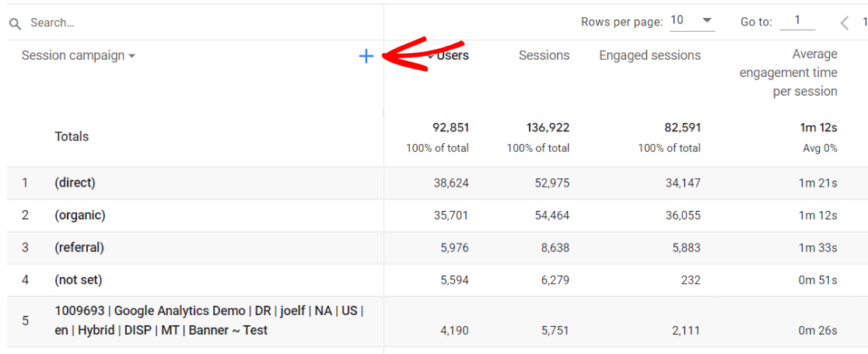Select the (referral) campaign row
868x354 pixels.
79,247
